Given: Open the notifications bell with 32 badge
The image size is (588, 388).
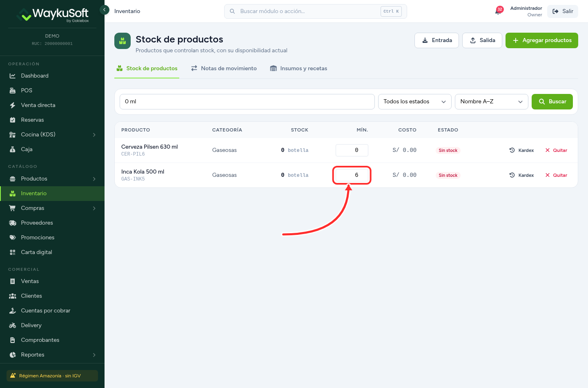Looking at the screenshot, I should coord(499,11).
